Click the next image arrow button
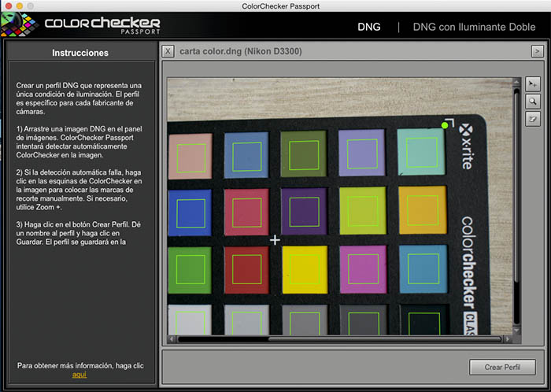 click(537, 51)
